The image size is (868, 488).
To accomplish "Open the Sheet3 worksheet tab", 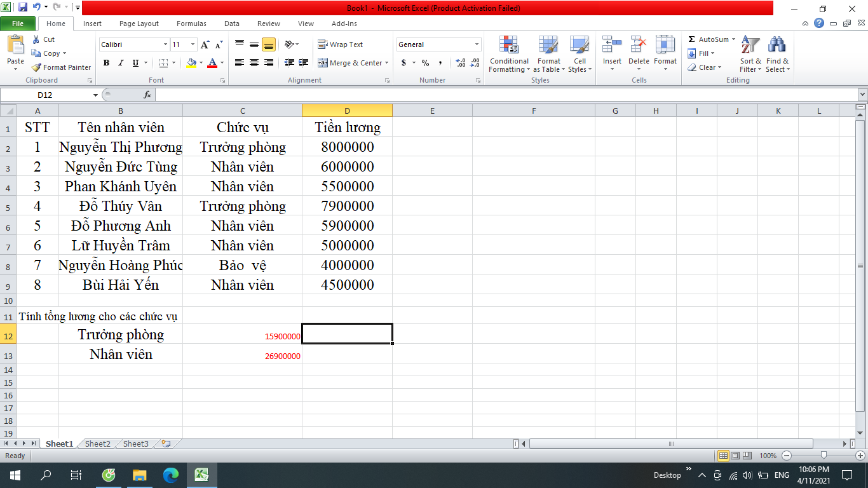I will point(136,444).
